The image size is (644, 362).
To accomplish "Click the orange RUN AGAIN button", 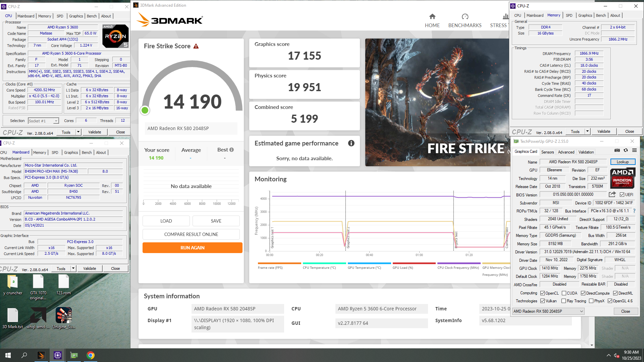I will coord(193,248).
